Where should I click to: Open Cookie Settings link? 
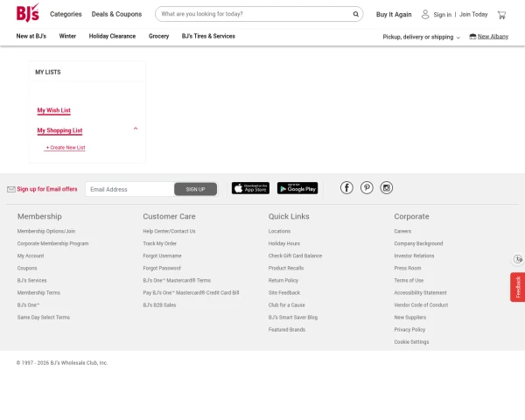click(411, 342)
